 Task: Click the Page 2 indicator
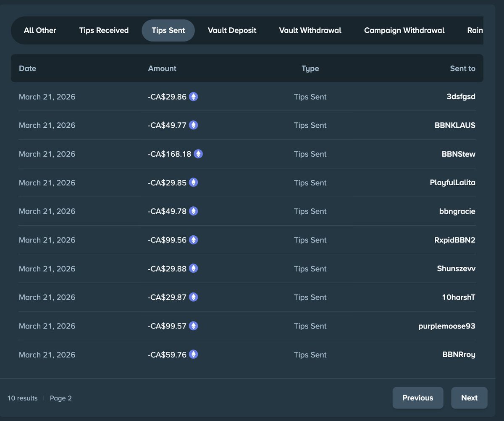[61, 398]
